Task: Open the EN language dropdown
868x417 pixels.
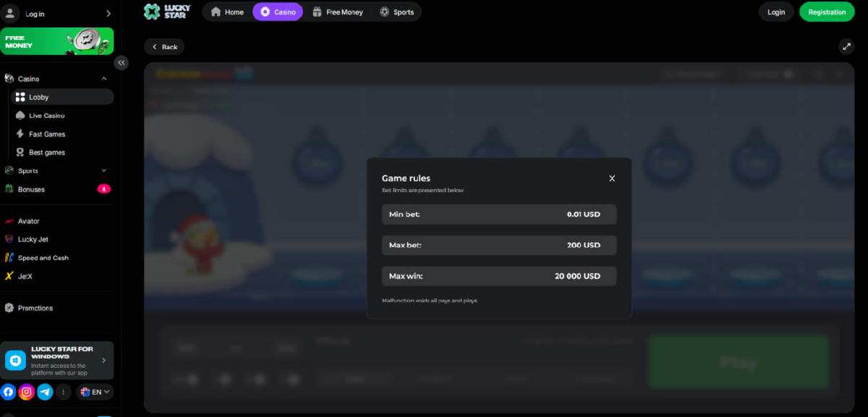Action: click(x=95, y=392)
